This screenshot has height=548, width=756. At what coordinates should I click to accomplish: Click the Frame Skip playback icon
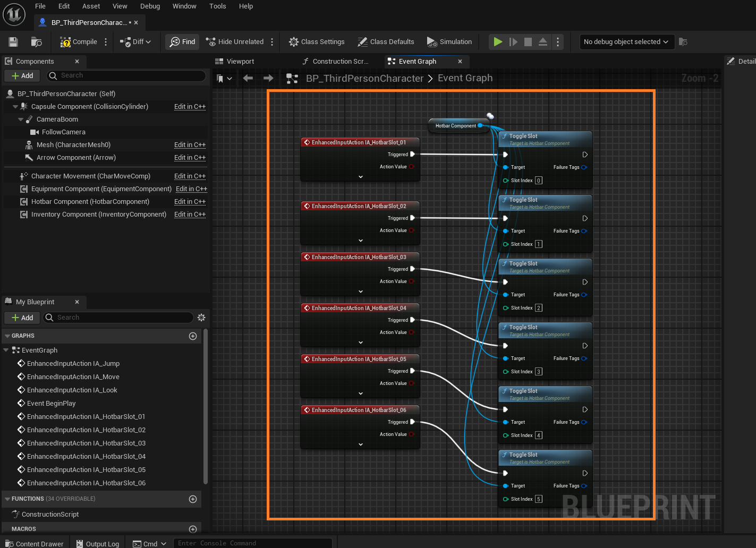513,42
